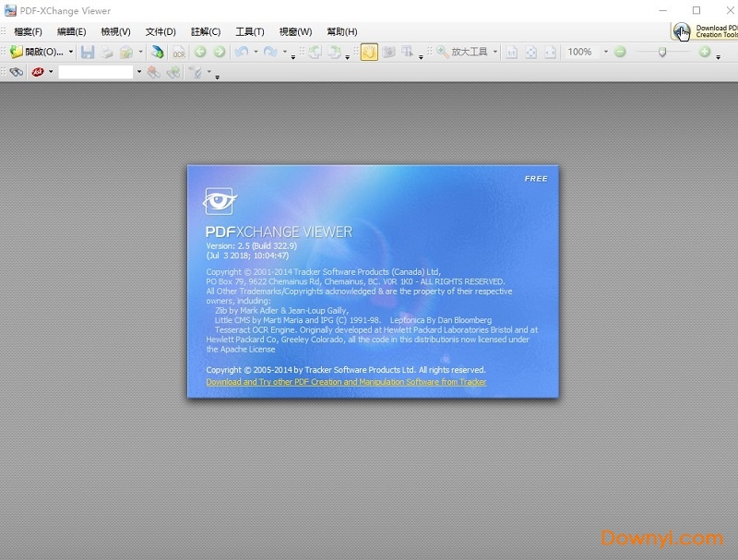The image size is (738, 560).
Task: Select the Snapshot tool
Action: click(x=388, y=52)
